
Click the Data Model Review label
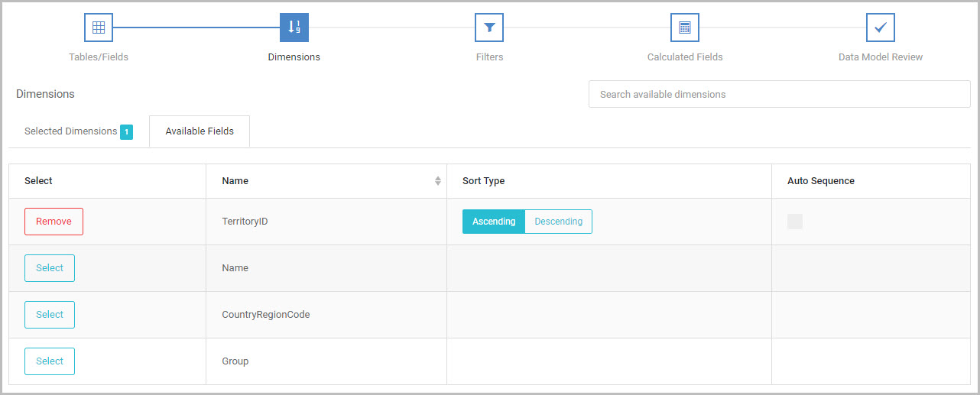(x=881, y=57)
